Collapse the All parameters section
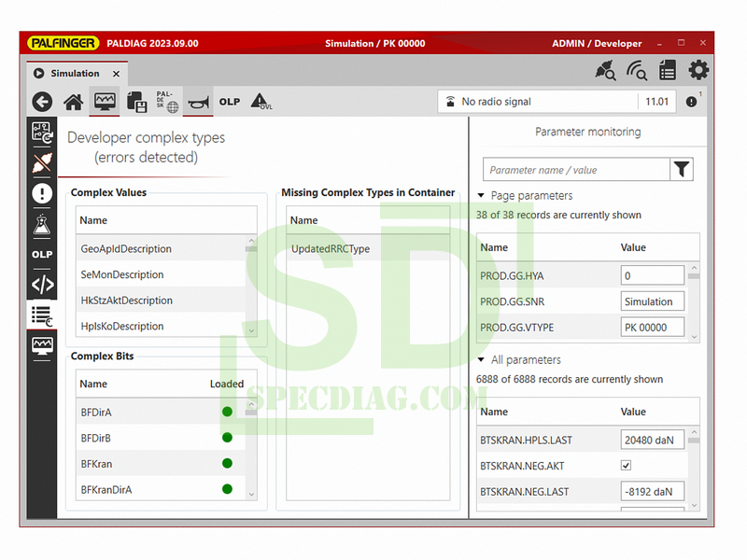 point(481,360)
